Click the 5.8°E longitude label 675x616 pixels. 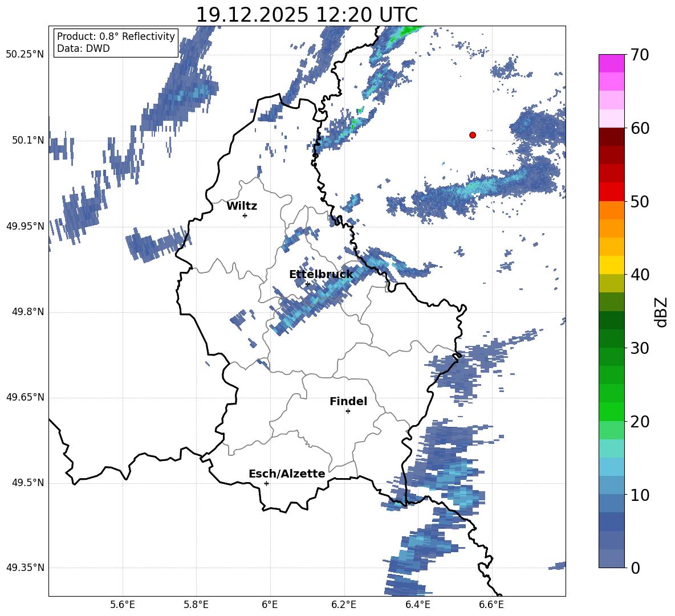[x=196, y=605]
